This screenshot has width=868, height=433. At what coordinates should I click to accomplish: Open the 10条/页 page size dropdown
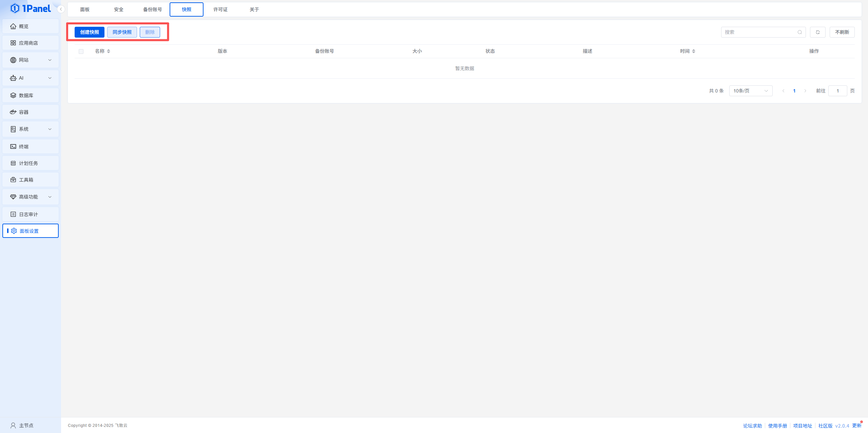pyautogui.click(x=750, y=91)
